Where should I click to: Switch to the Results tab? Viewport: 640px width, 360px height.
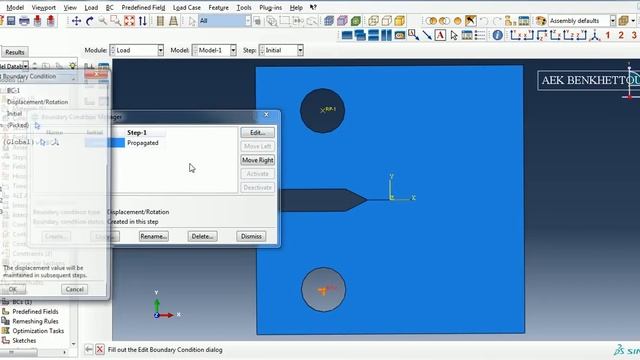point(15,52)
